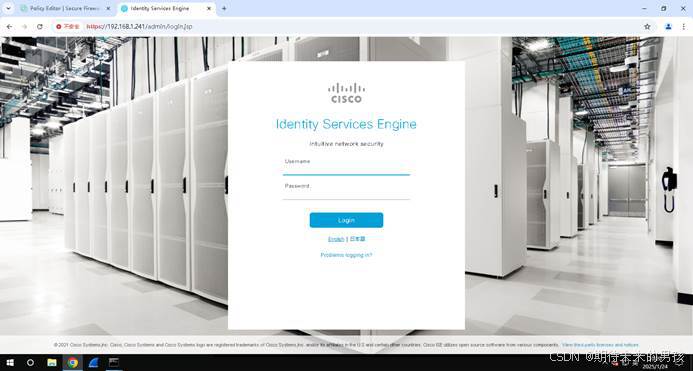Click the red not-secure site warning badge
The height and width of the screenshot is (371, 693).
point(68,27)
